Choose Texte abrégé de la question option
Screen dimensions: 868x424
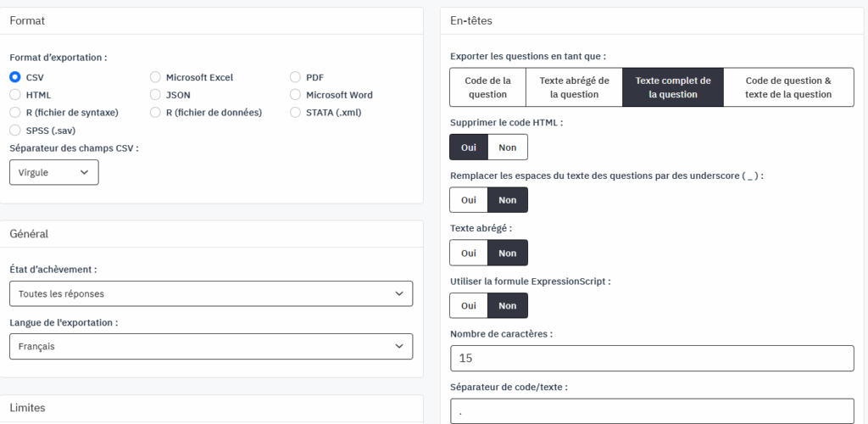[574, 87]
